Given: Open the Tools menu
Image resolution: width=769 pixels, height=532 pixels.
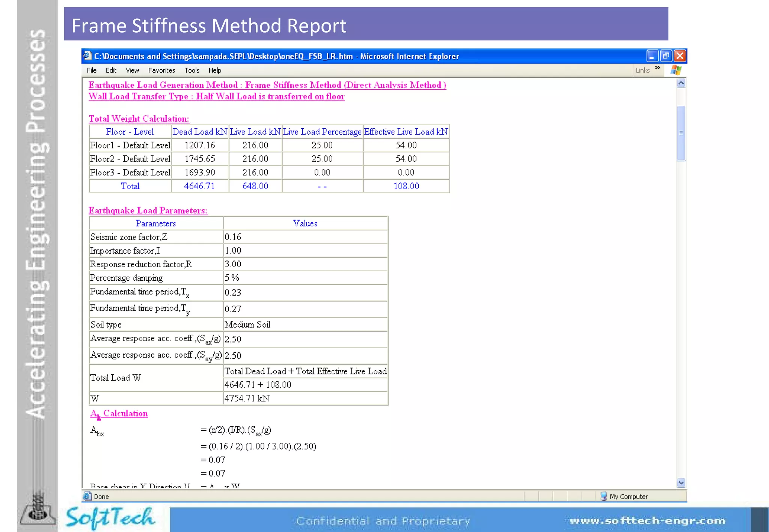Looking at the screenshot, I should click(x=191, y=70).
